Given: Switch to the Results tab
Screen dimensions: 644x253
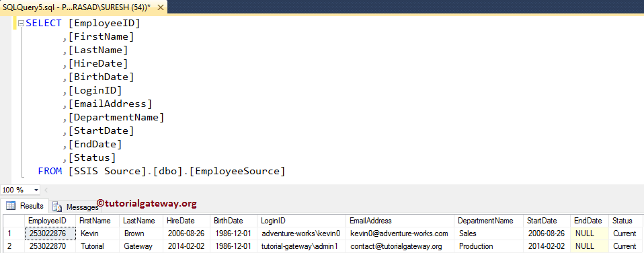Looking at the screenshot, I should click(25, 206).
